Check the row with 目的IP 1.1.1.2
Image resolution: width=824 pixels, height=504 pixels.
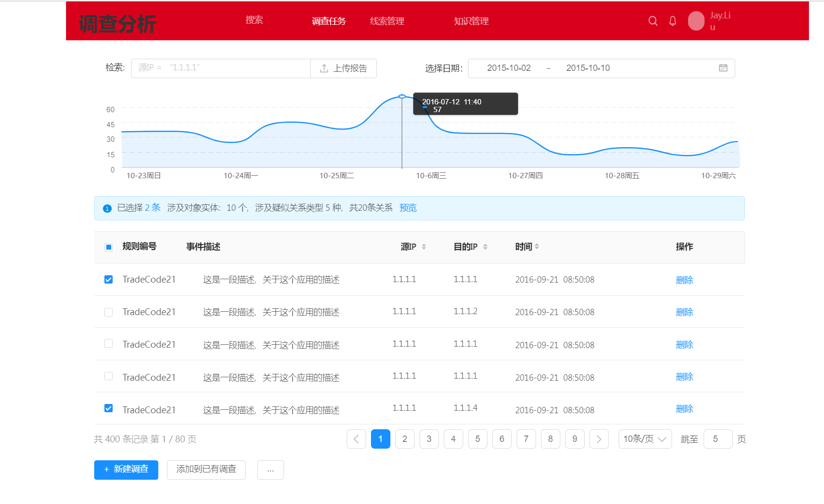(x=109, y=312)
